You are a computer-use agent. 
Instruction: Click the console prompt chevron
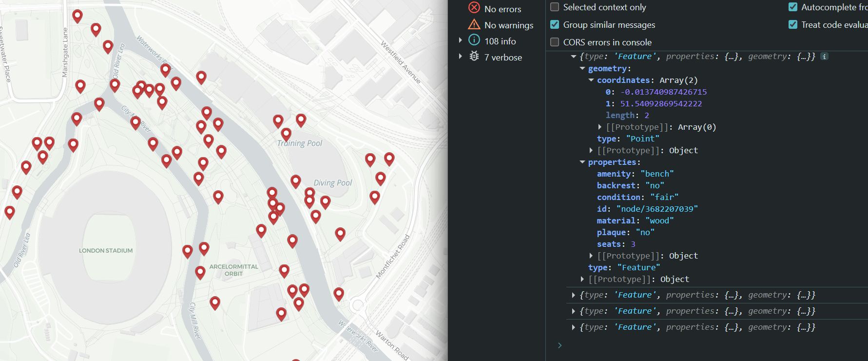559,345
